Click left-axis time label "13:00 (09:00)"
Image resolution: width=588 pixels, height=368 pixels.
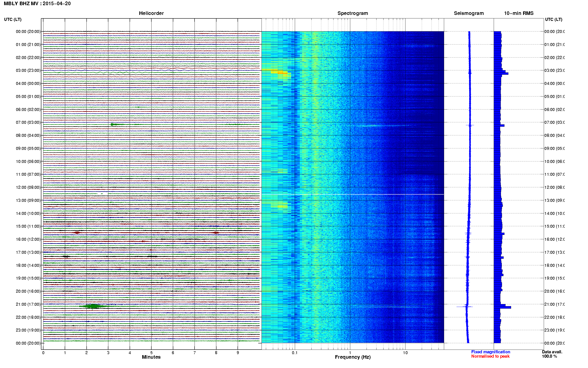tap(28, 200)
